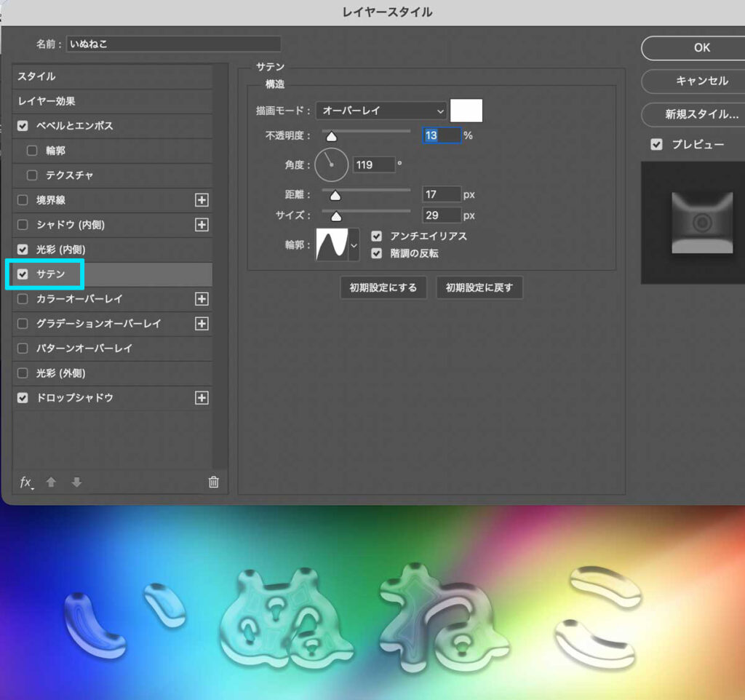Image resolution: width=745 pixels, height=700 pixels.
Task: Disable the 階調の反転 checkbox
Action: point(376,253)
